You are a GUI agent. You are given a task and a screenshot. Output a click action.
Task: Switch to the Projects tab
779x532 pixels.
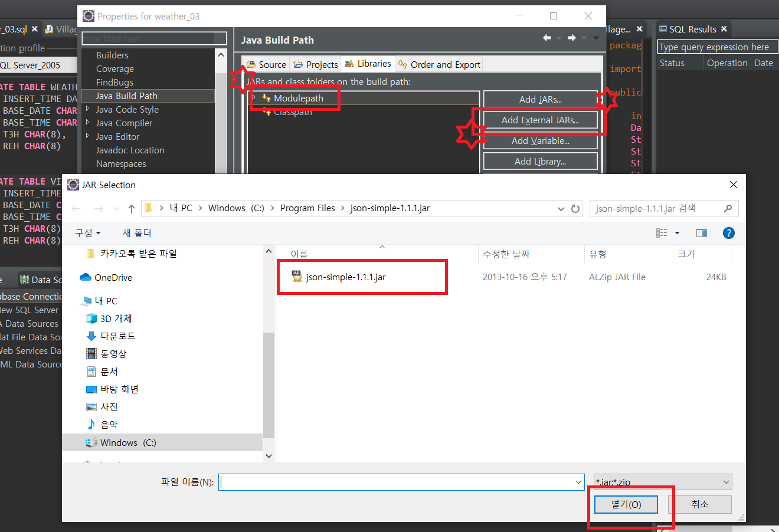[x=316, y=64]
